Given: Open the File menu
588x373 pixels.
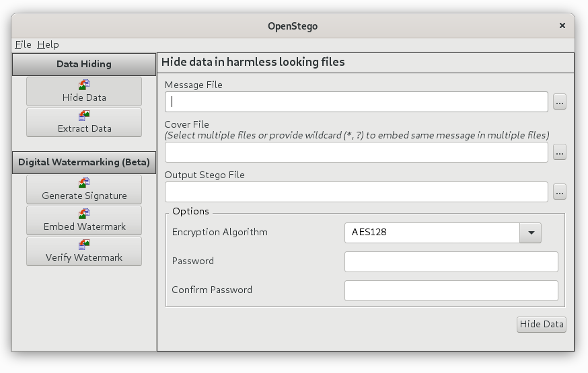Looking at the screenshot, I should [23, 44].
